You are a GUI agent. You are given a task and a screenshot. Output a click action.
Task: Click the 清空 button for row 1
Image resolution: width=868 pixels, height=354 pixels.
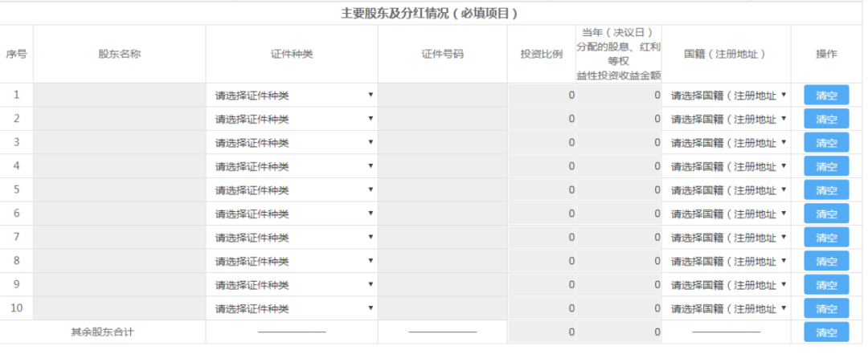pyautogui.click(x=825, y=96)
